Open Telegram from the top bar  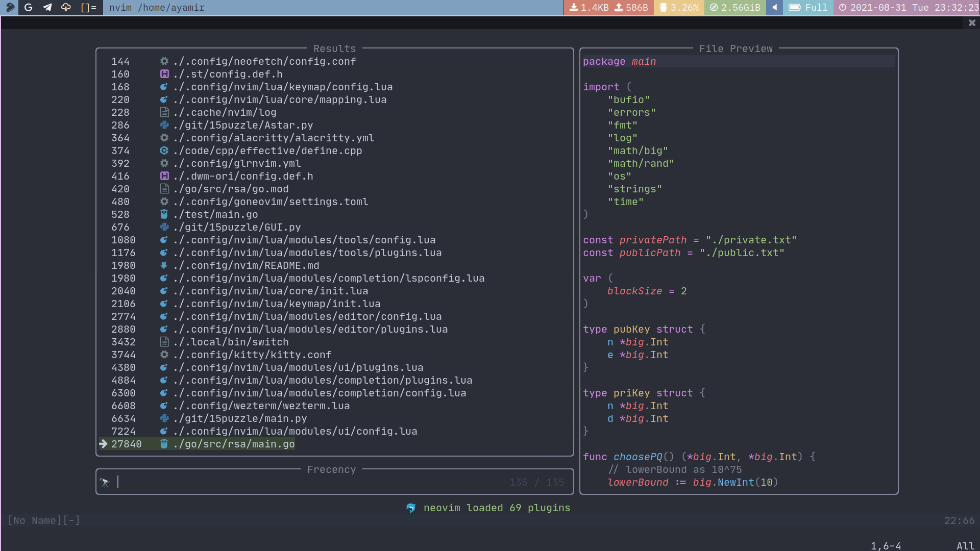[x=47, y=7]
